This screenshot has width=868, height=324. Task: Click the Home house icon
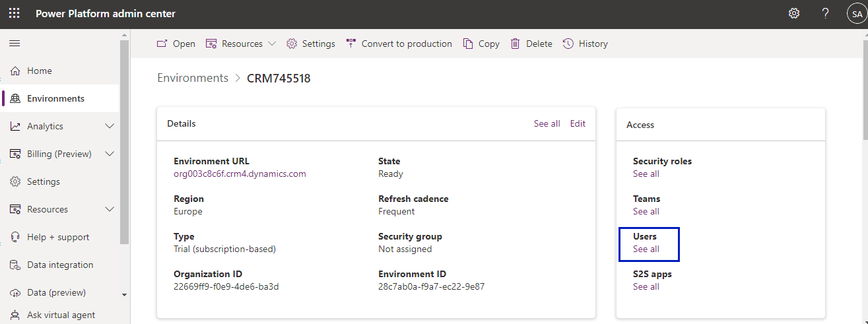click(15, 71)
